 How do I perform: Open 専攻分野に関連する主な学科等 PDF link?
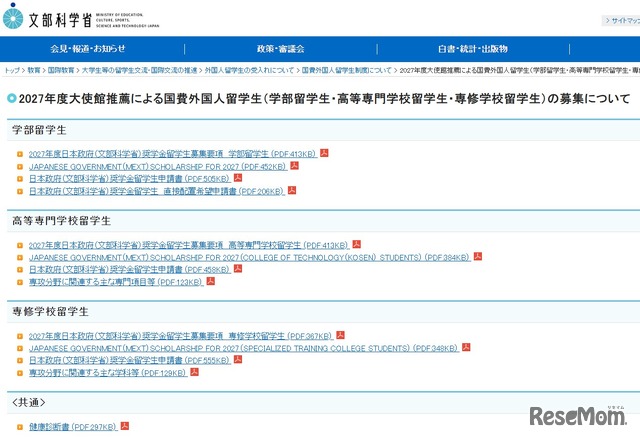(x=108, y=373)
